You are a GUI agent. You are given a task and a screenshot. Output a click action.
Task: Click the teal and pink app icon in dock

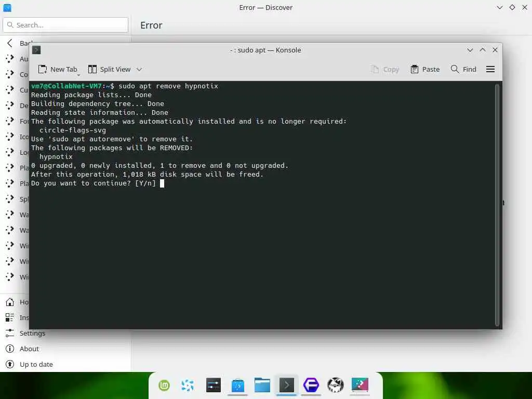pyautogui.click(x=360, y=385)
